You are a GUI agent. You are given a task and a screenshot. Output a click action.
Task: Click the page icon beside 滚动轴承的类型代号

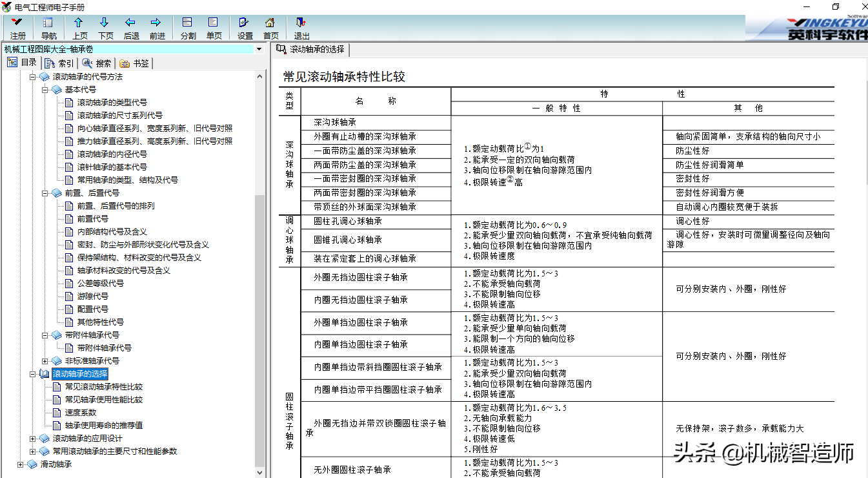[70, 103]
